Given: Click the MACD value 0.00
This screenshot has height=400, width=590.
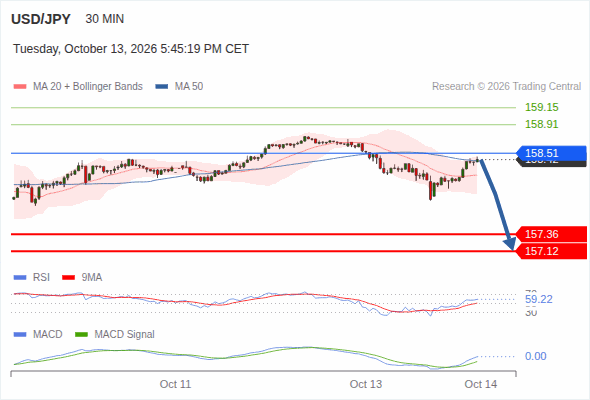Looking at the screenshot, I should (x=535, y=356).
